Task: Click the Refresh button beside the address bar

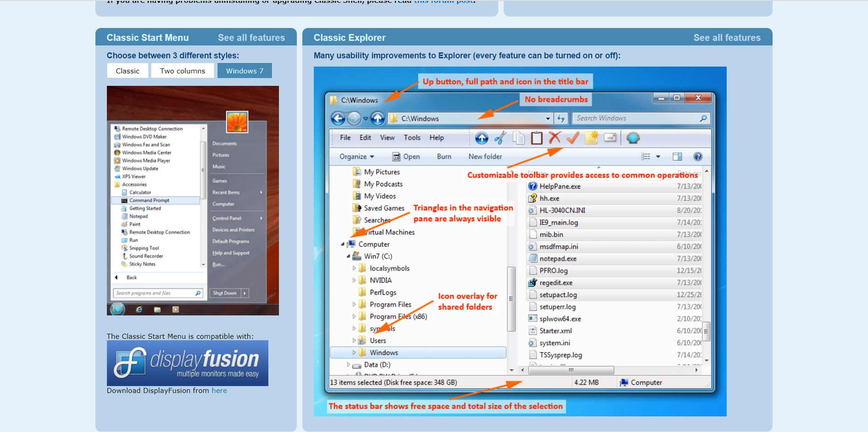Action: pyautogui.click(x=561, y=118)
